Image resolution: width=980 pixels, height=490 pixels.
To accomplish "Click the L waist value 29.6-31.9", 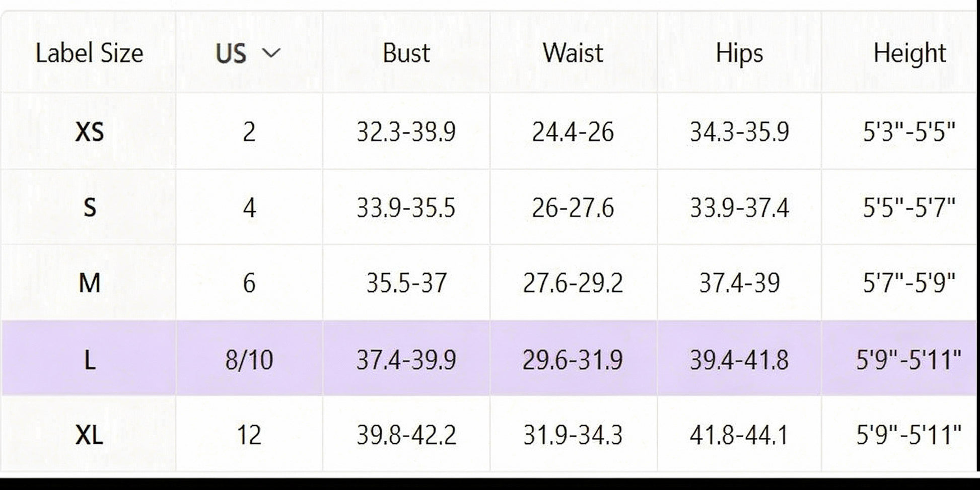I will (573, 360).
